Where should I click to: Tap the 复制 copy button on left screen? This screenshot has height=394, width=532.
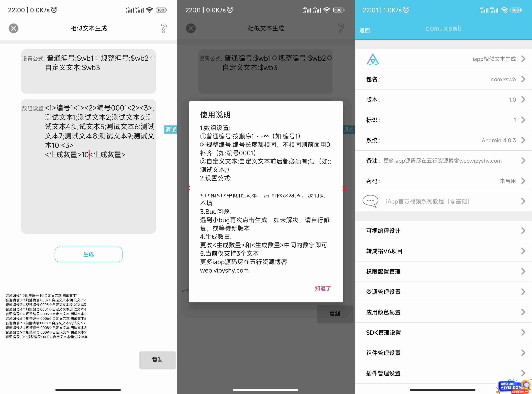coord(157,360)
